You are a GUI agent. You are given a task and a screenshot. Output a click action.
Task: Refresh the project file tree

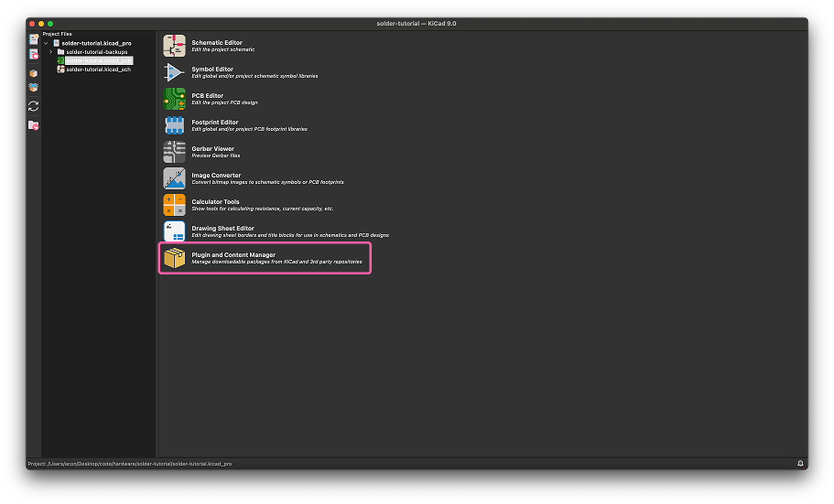click(x=34, y=106)
